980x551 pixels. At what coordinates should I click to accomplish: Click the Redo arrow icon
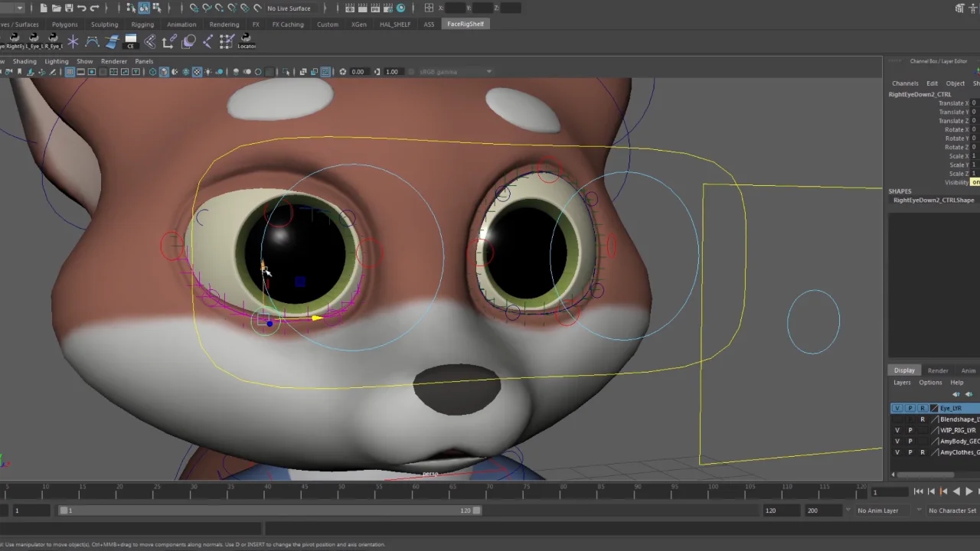pyautogui.click(x=94, y=8)
